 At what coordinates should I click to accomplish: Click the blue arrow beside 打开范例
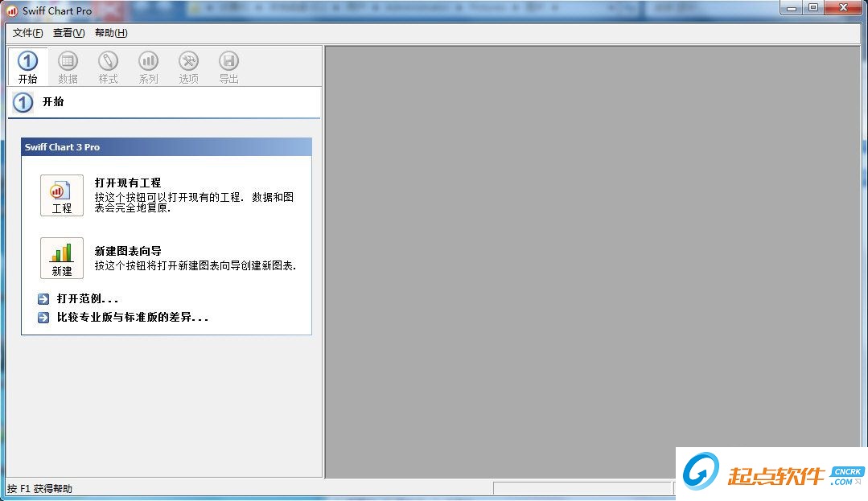pyautogui.click(x=43, y=298)
